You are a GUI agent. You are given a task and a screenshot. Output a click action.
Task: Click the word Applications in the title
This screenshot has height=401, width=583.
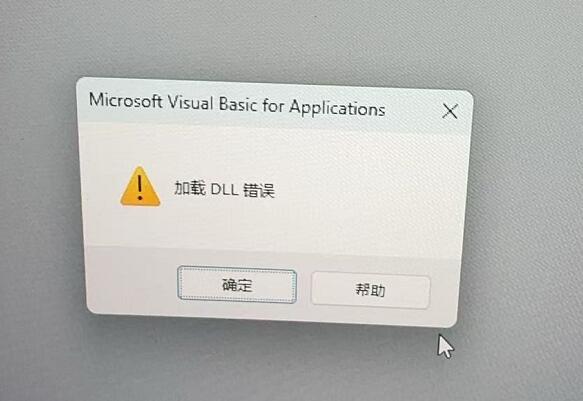[337, 109]
